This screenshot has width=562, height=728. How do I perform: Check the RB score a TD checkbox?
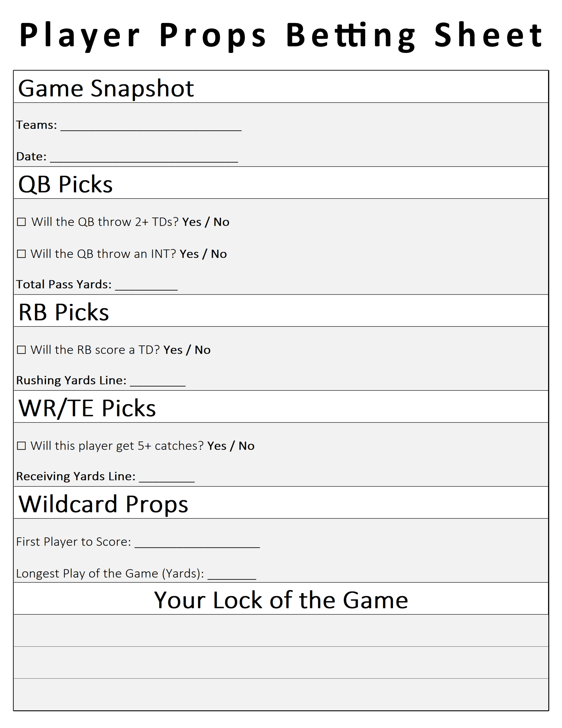pyautogui.click(x=21, y=350)
